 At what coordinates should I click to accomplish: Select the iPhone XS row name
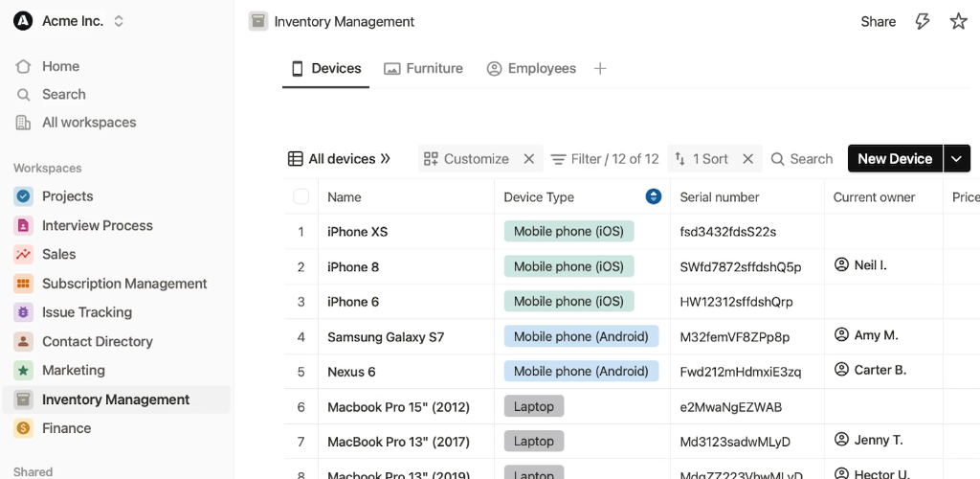tap(358, 232)
